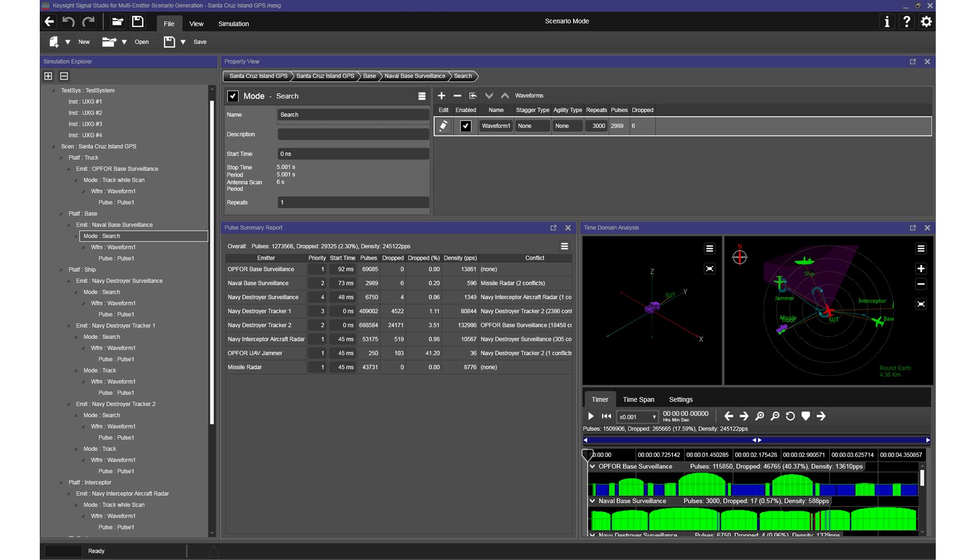The height and width of the screenshot is (560, 980).
Task: Remove waveform with the minus icon
Action: (457, 96)
